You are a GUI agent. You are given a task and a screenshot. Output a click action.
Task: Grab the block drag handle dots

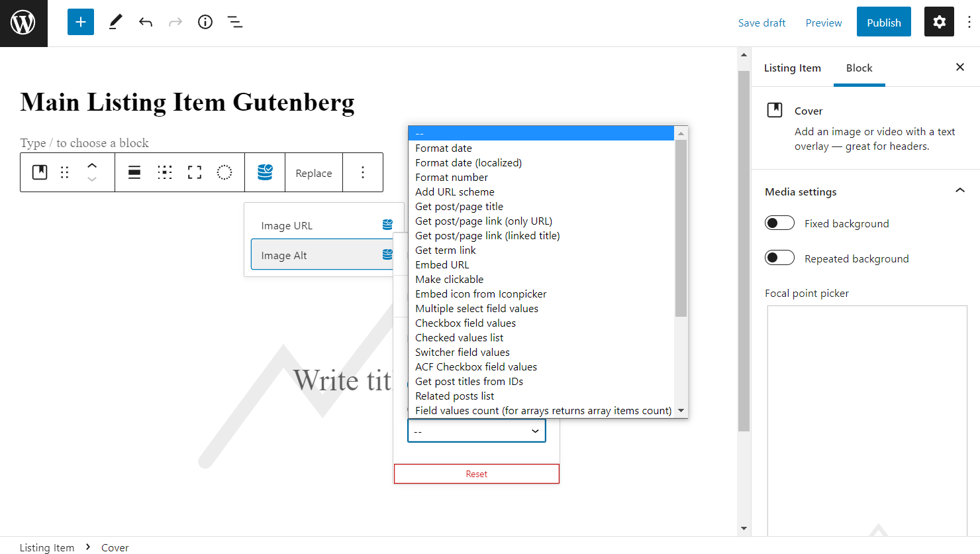point(65,172)
